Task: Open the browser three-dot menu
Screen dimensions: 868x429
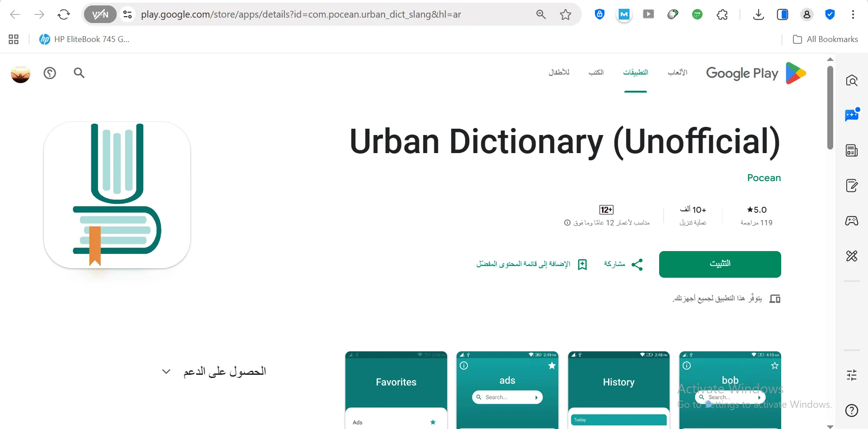Action: point(854,14)
